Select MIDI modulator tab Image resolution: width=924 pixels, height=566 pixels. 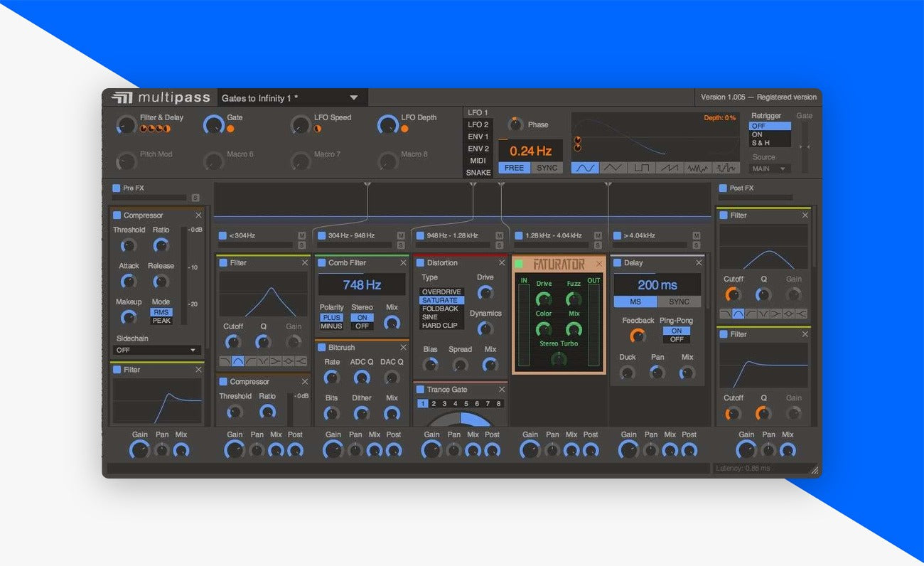(478, 161)
